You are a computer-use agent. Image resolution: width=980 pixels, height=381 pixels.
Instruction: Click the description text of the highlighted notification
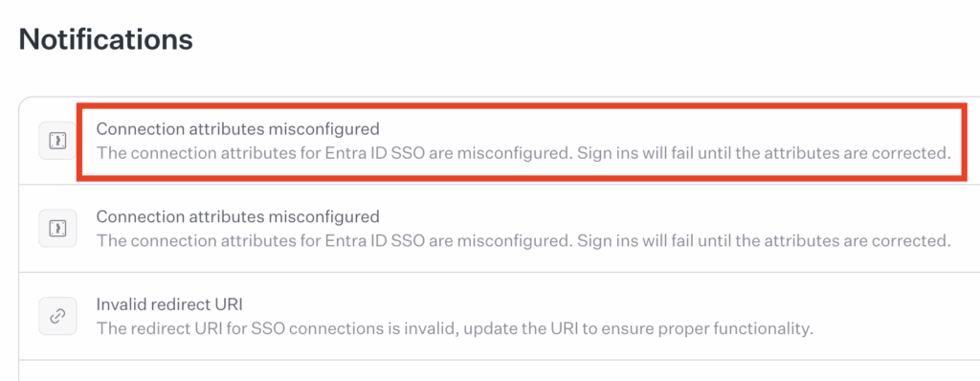523,153
